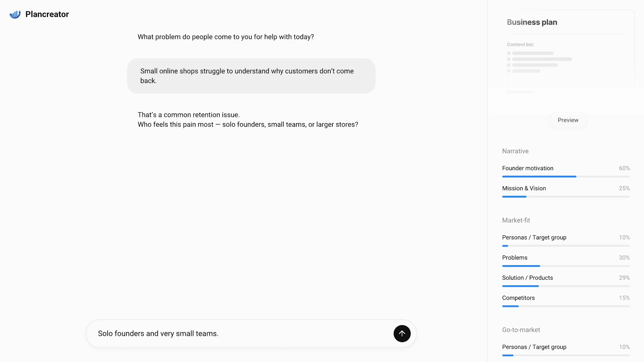Open the Mission & Vision section

pos(524,188)
